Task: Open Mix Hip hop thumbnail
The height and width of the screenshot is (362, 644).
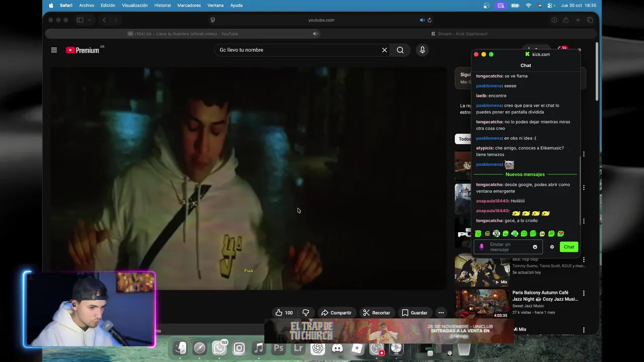Action: pyautogui.click(x=482, y=271)
